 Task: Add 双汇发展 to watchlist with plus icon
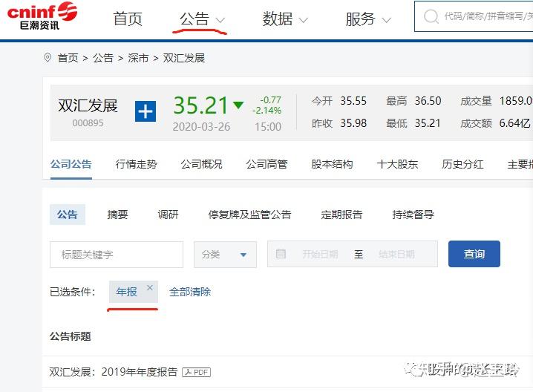point(145,111)
